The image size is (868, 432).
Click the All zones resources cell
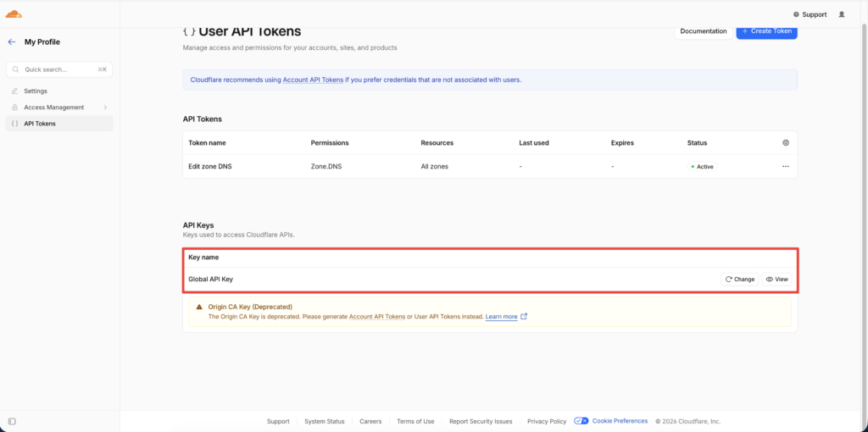435,166
